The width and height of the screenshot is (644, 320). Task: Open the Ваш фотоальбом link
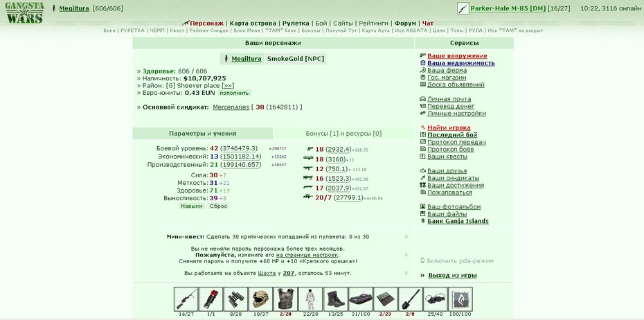click(454, 206)
